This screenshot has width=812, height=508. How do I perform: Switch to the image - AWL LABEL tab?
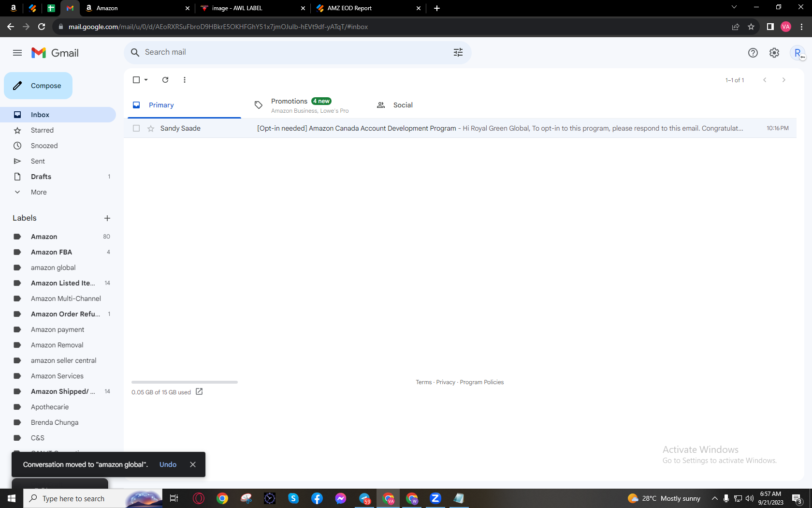click(x=253, y=8)
